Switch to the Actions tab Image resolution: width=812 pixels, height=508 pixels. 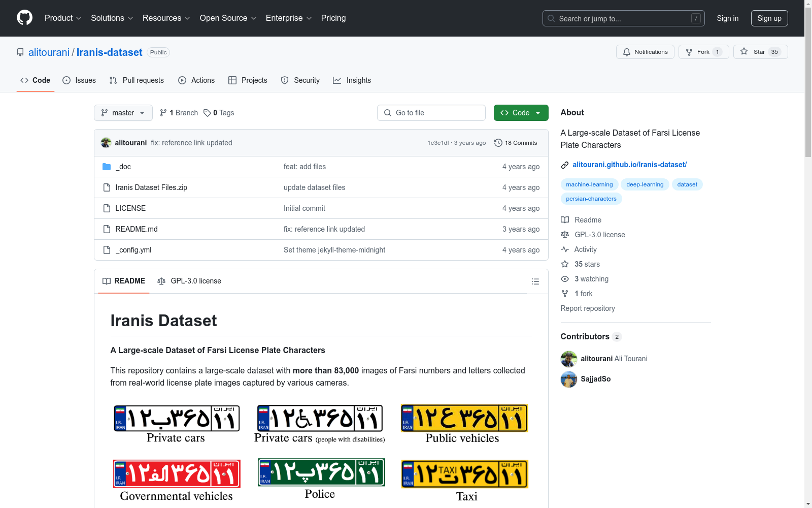coord(196,80)
